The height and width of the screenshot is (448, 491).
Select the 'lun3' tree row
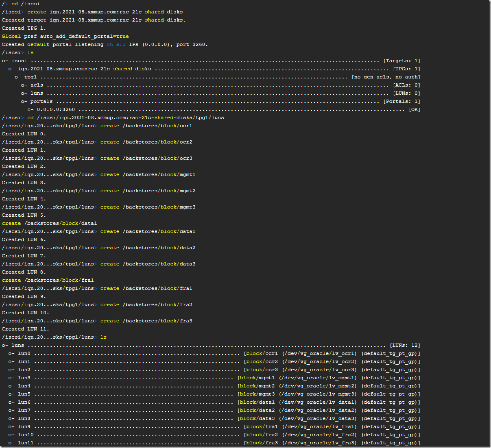214,378
